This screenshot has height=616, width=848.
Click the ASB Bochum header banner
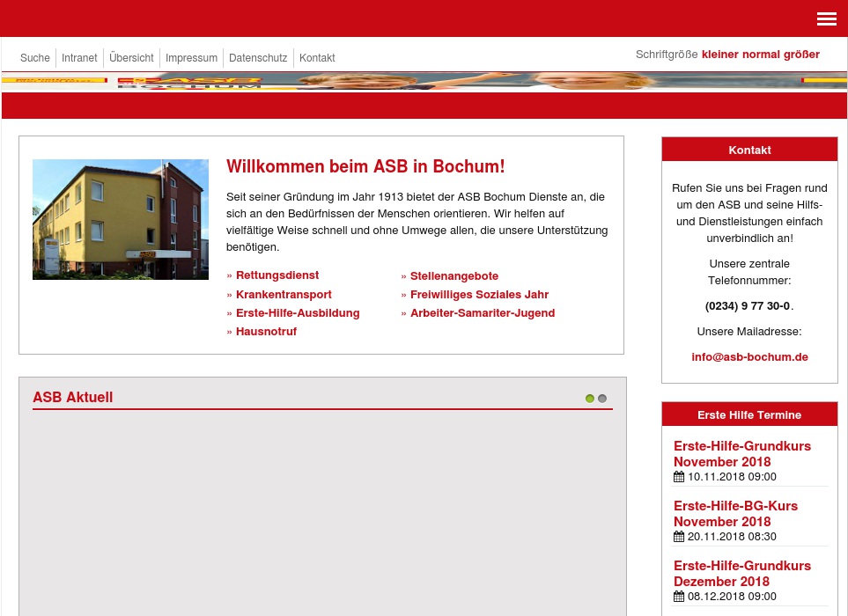click(424, 82)
